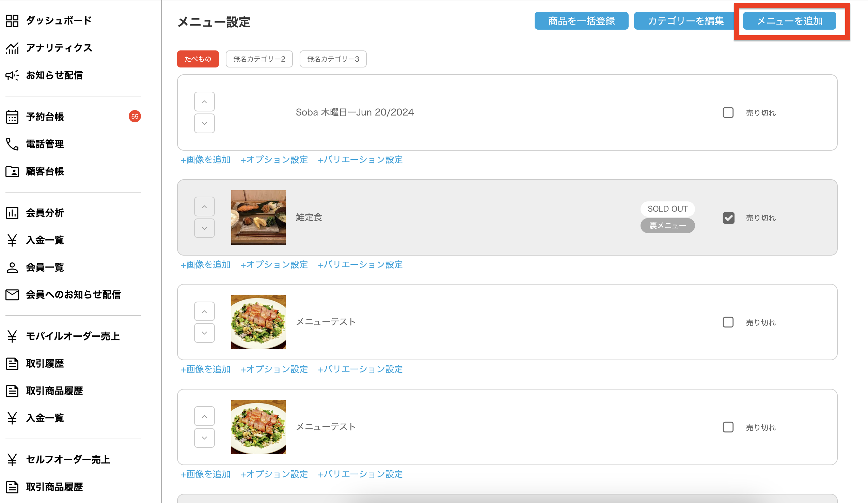Open +オプション設定 link under Soba item
Image resolution: width=868 pixels, height=503 pixels.
coord(274,160)
